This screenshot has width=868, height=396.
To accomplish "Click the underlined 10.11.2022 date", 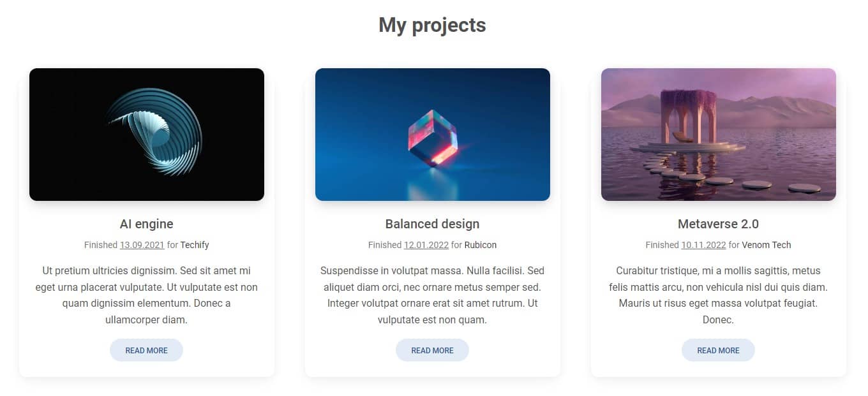I will [x=703, y=245].
